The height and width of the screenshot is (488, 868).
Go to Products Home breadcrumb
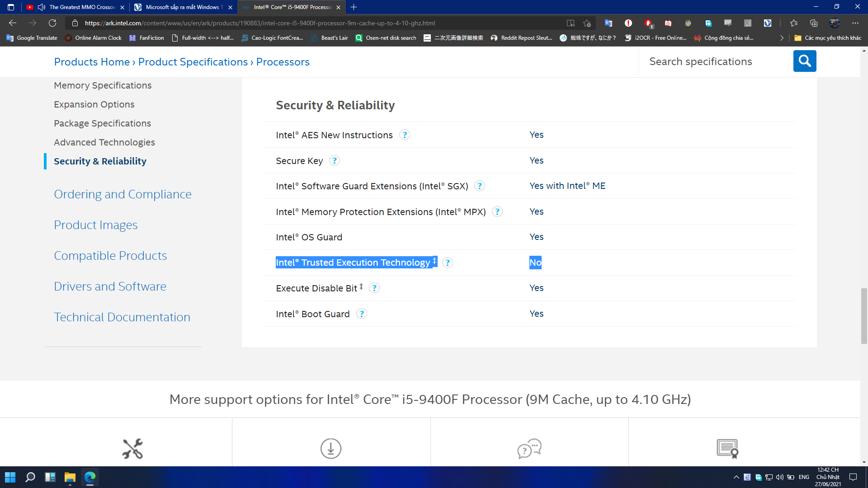coord(92,62)
